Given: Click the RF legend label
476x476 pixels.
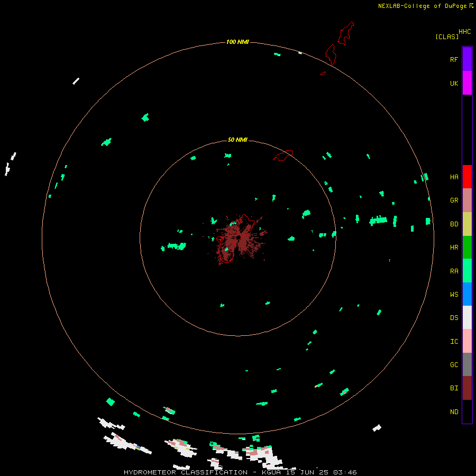Looking at the screenshot, I should coord(454,59).
